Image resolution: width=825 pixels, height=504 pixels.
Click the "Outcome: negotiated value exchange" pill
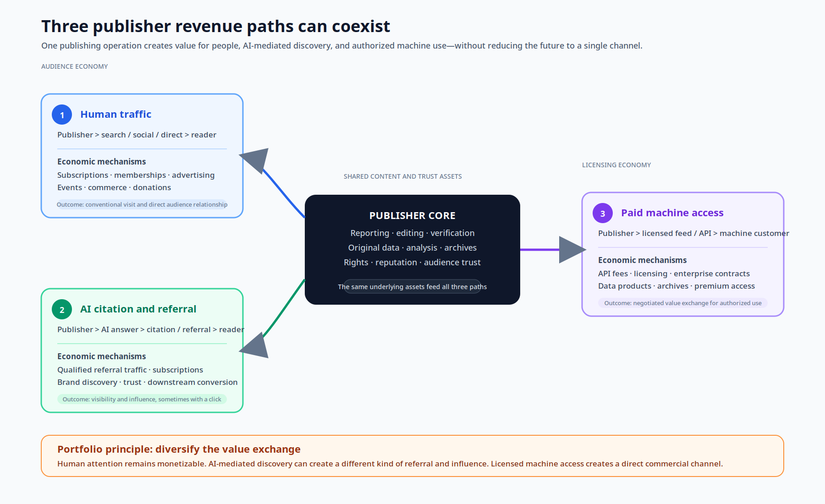[x=683, y=303]
